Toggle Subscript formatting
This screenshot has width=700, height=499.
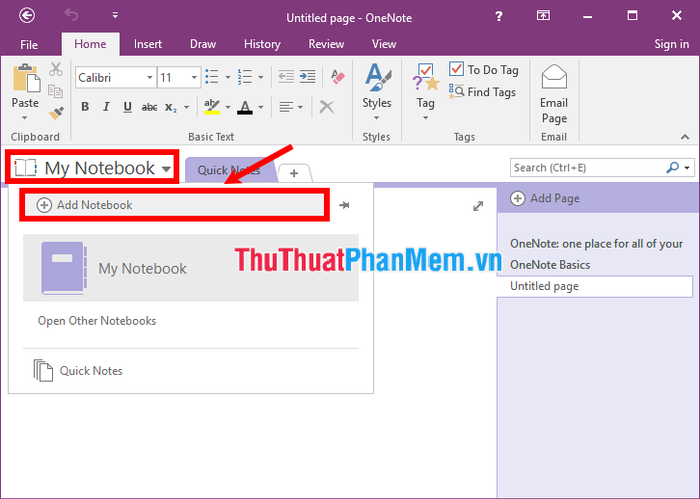[x=171, y=108]
